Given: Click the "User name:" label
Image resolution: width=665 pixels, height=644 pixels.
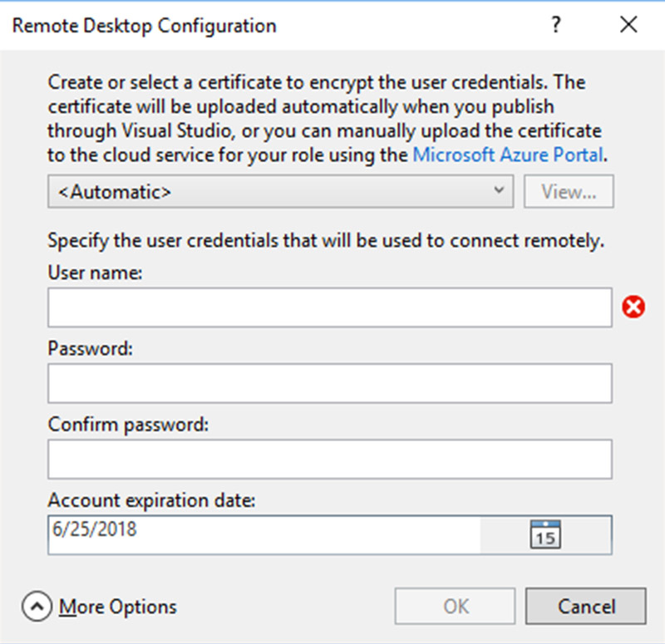Looking at the screenshot, I should coord(96,273).
